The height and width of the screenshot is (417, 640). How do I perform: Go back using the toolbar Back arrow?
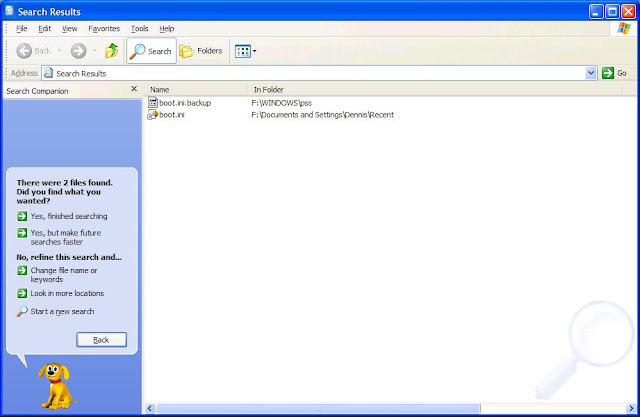[x=24, y=51]
